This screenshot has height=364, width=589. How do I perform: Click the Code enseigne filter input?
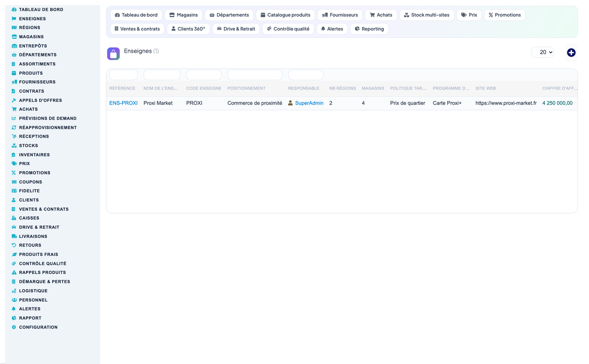tap(204, 75)
